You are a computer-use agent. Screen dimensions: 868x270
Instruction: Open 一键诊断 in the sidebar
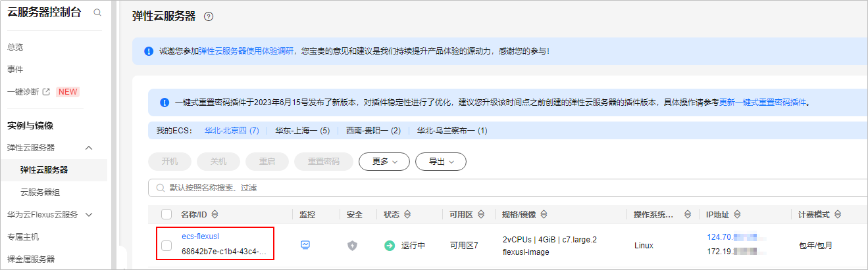(23, 92)
